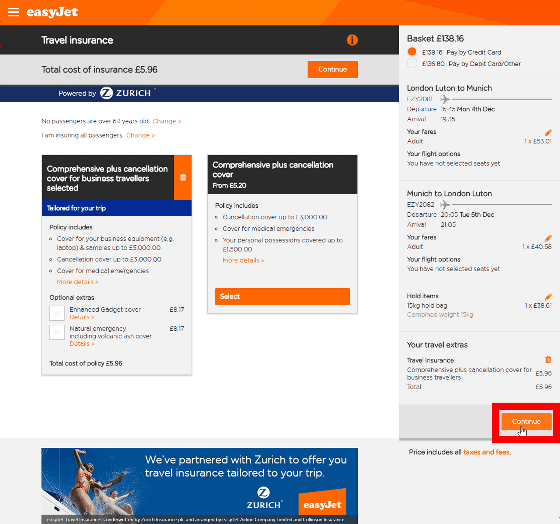This screenshot has width=560, height=524.
Task: Select Pay by Debit Card/Other option
Action: pyautogui.click(x=412, y=64)
